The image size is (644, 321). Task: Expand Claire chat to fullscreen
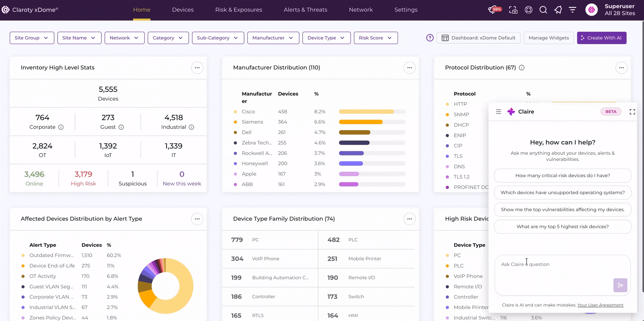click(632, 112)
